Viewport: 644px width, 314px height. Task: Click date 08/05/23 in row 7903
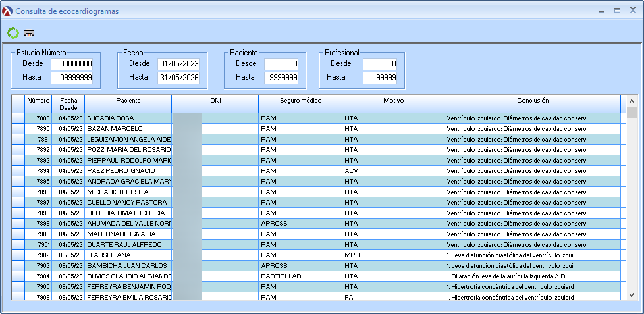70,265
